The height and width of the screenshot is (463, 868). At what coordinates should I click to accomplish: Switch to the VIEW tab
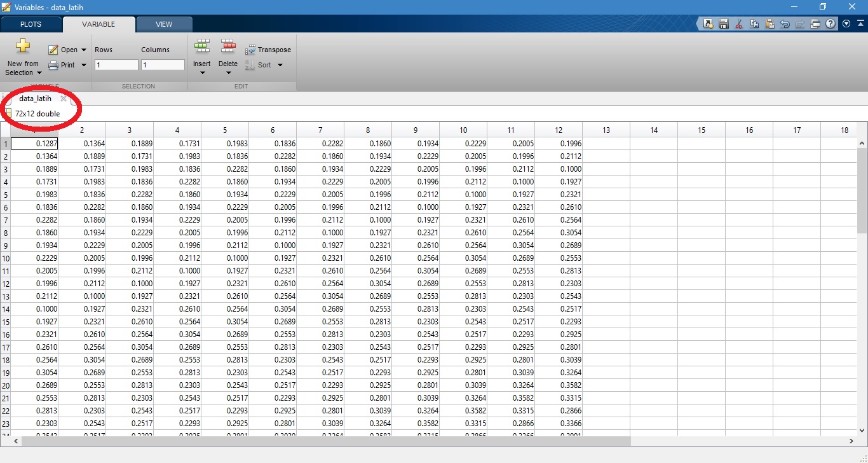click(164, 24)
